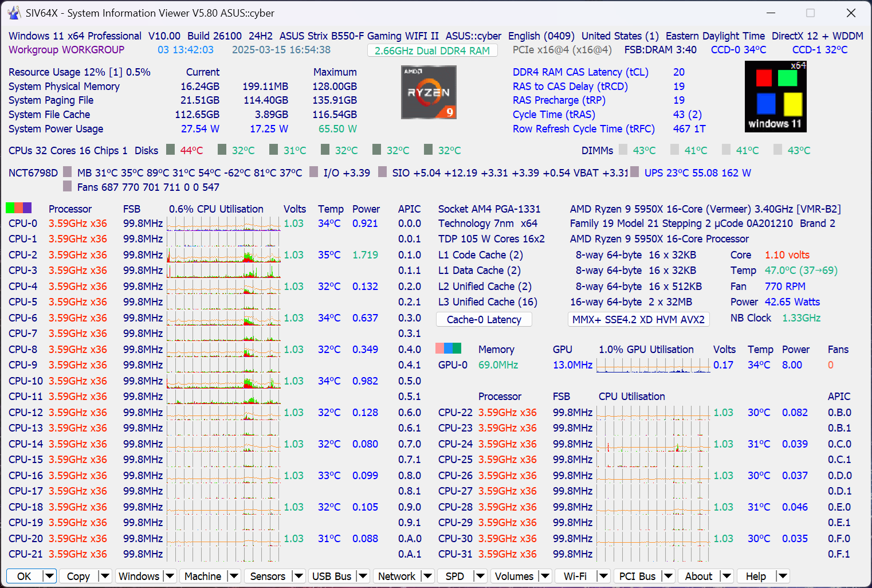The height and width of the screenshot is (588, 872).
Task: Click the Windows 11 x64 logo icon
Action: tap(776, 96)
